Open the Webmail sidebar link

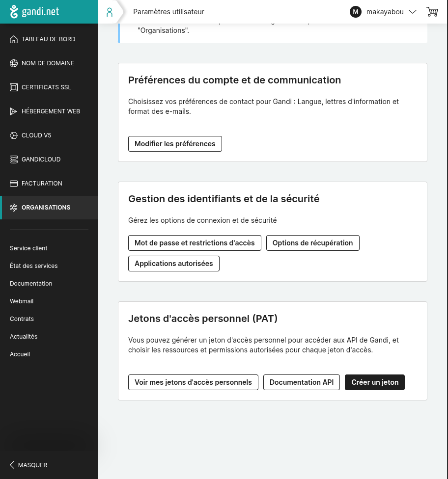pyautogui.click(x=22, y=301)
